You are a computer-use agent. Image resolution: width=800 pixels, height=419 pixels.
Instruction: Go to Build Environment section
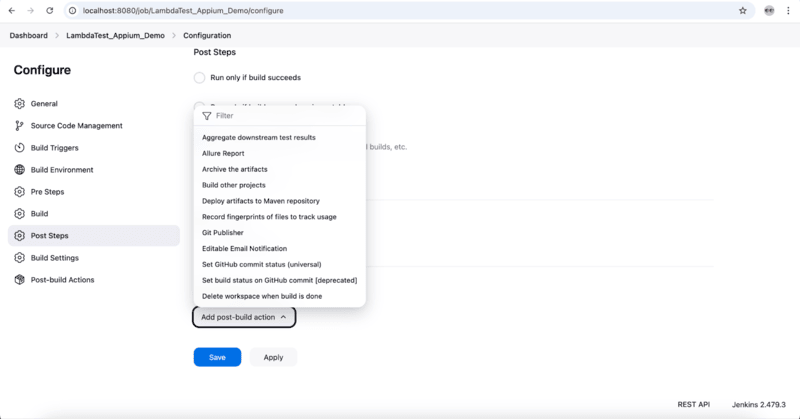click(x=94, y=169)
